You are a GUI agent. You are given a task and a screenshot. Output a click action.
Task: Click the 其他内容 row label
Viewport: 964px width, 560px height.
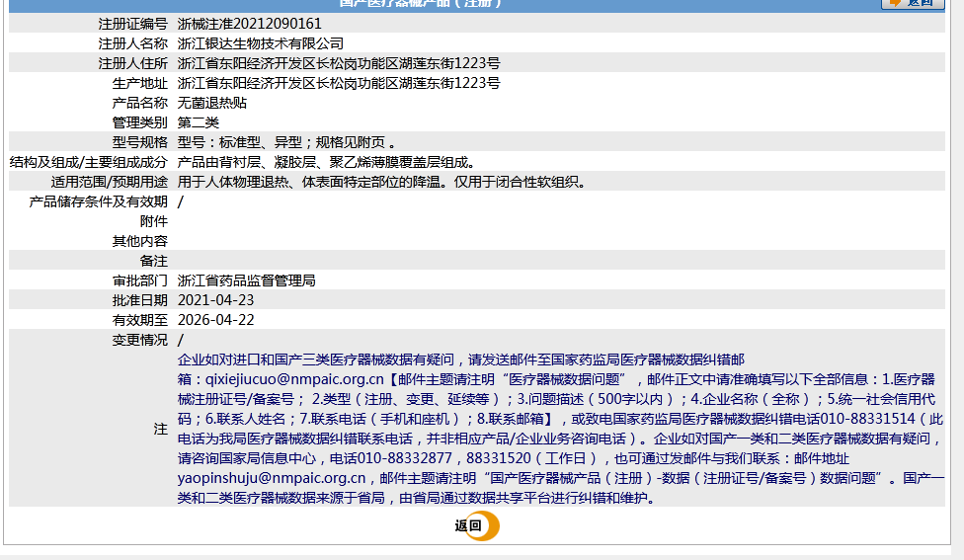tap(139, 241)
